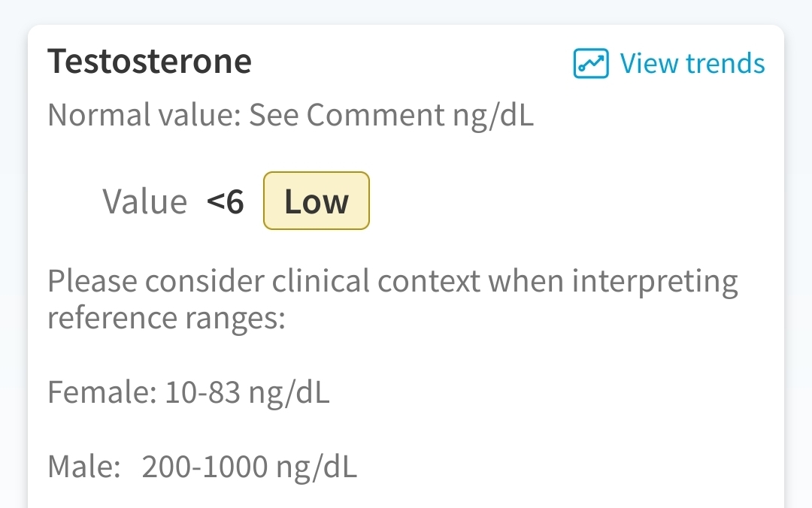Click the View trends chart icon
Screen dimensions: 812x508
point(591,63)
